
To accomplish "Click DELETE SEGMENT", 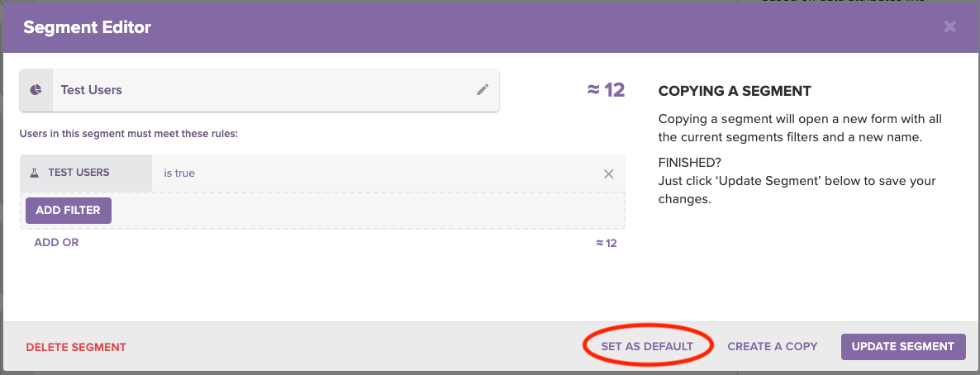I will point(76,347).
